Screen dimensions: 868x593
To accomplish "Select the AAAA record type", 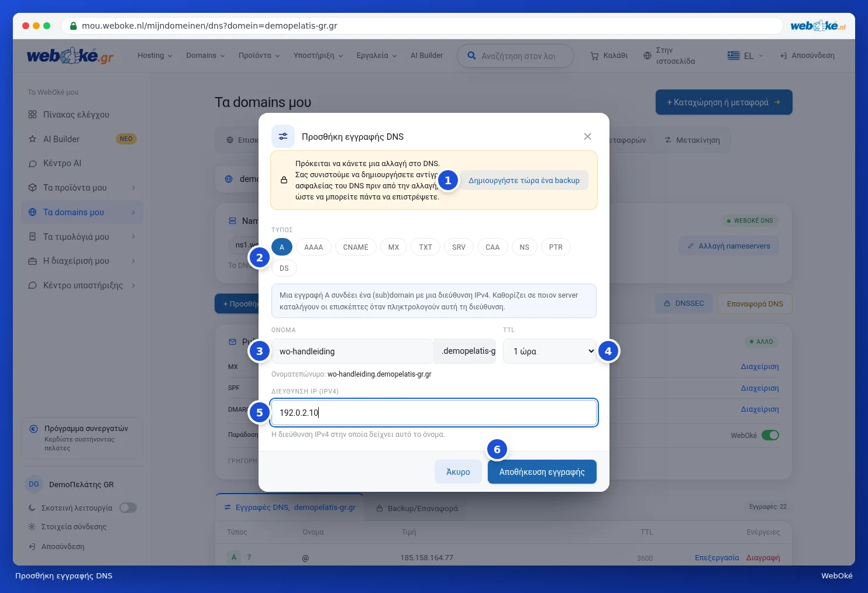I will tap(314, 247).
